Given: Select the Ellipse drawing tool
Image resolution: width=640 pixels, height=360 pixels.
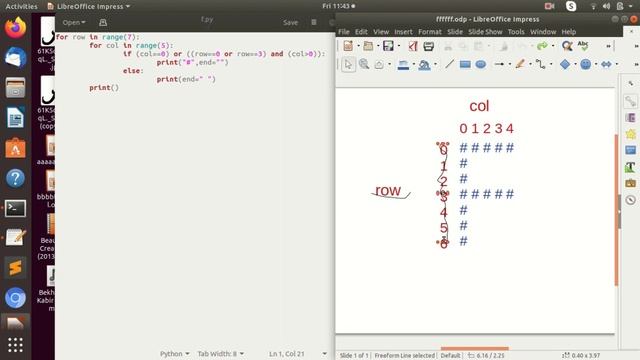Looking at the screenshot, I should click(481, 64).
